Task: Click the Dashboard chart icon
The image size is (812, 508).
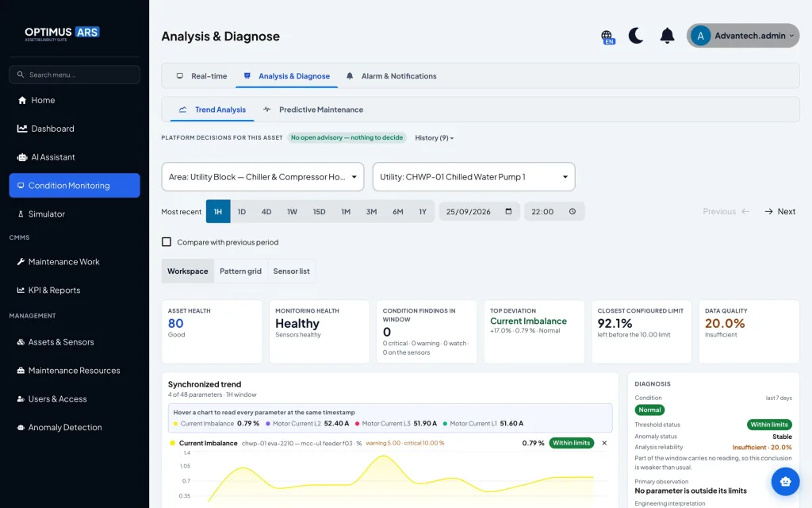Action: 21,129
